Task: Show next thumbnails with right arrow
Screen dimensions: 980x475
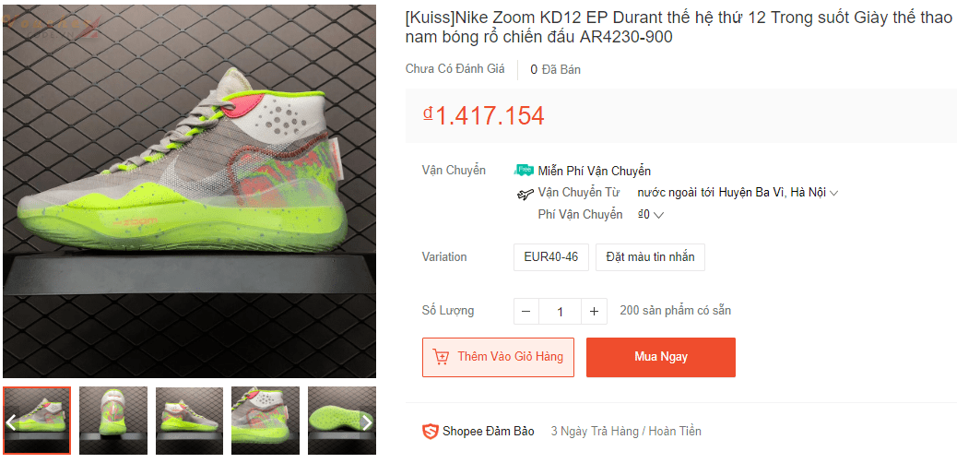Action: click(368, 422)
